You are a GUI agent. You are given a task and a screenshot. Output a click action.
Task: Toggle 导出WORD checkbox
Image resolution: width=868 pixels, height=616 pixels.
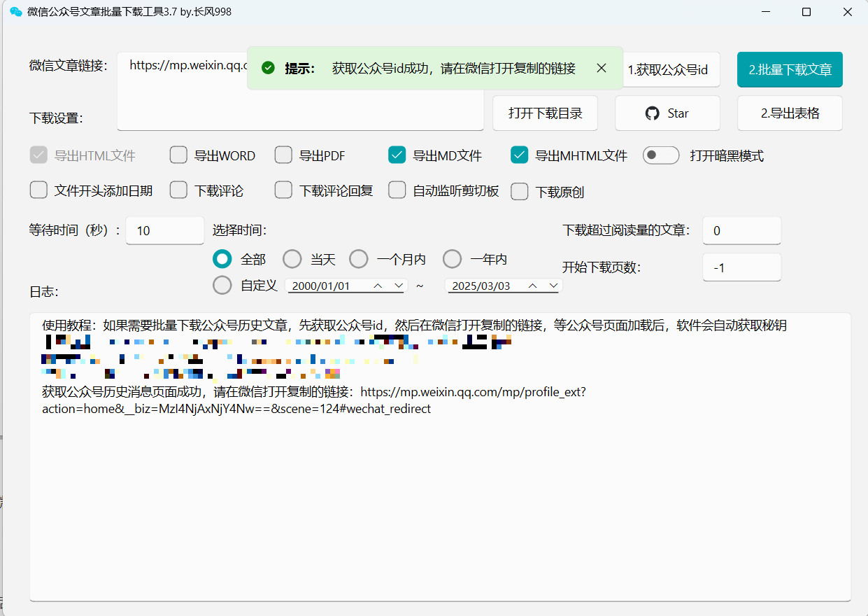click(178, 155)
